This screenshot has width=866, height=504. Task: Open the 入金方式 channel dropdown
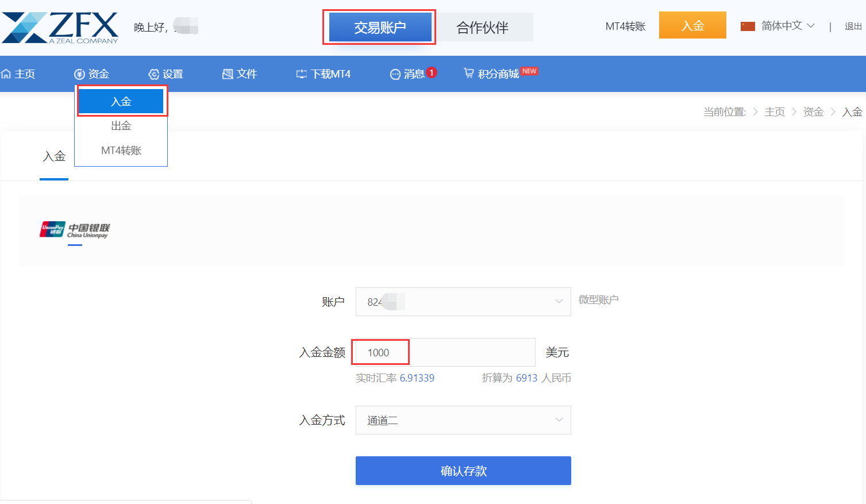pos(463,420)
